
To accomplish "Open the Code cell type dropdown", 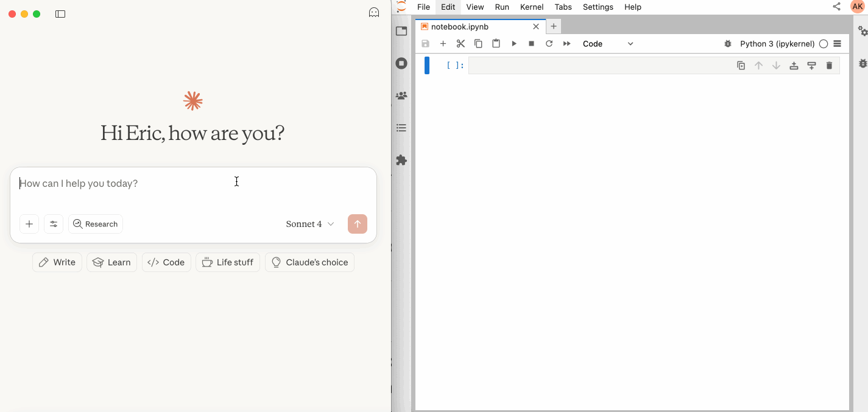I will click(608, 43).
